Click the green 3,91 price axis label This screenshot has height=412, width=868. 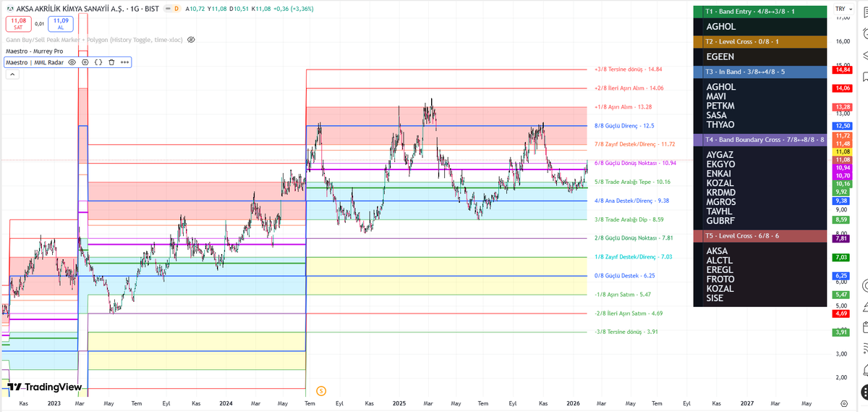coord(843,332)
